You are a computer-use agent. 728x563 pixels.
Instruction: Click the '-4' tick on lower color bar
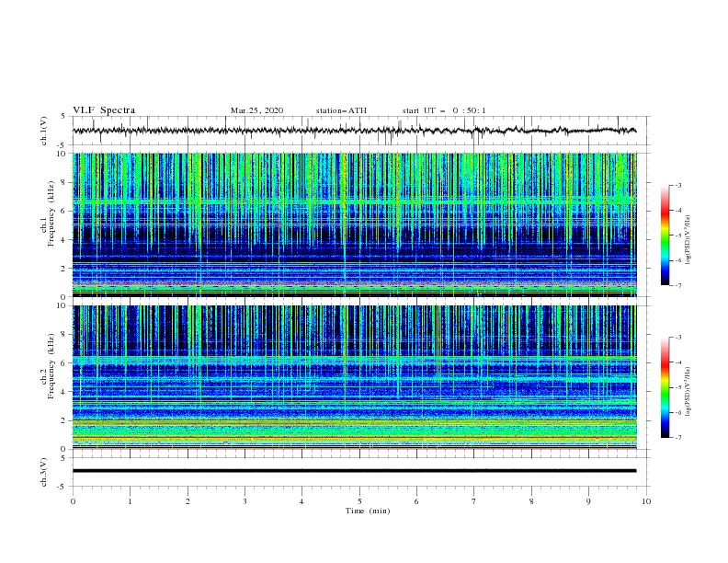click(x=678, y=362)
